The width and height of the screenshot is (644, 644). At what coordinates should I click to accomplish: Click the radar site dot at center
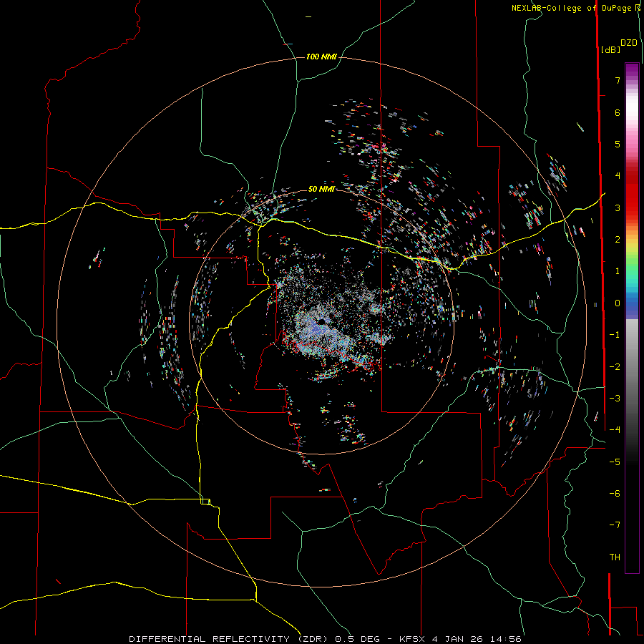(x=321, y=321)
